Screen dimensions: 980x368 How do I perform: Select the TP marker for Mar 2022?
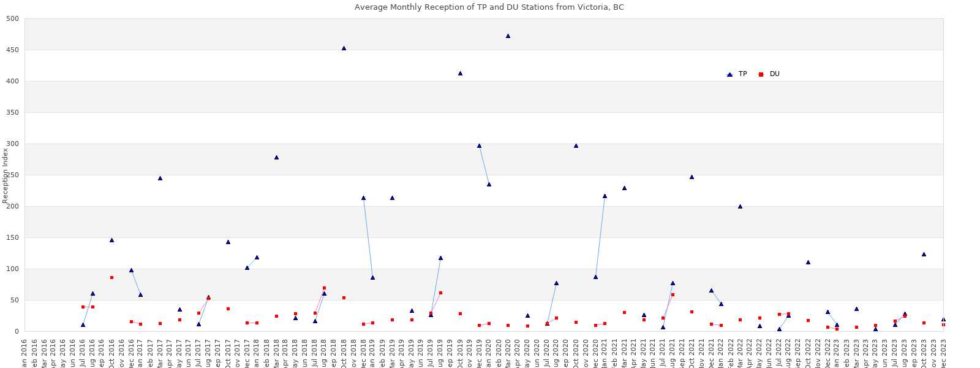(x=740, y=207)
